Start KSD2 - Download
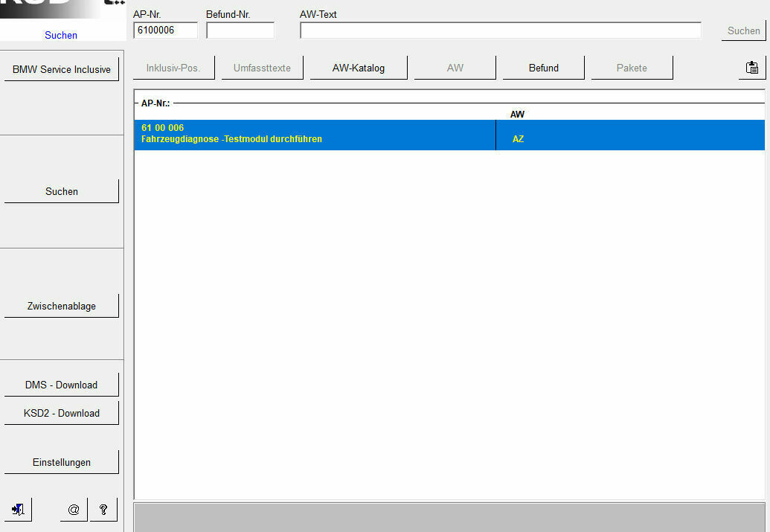The width and height of the screenshot is (770, 532). [x=62, y=413]
